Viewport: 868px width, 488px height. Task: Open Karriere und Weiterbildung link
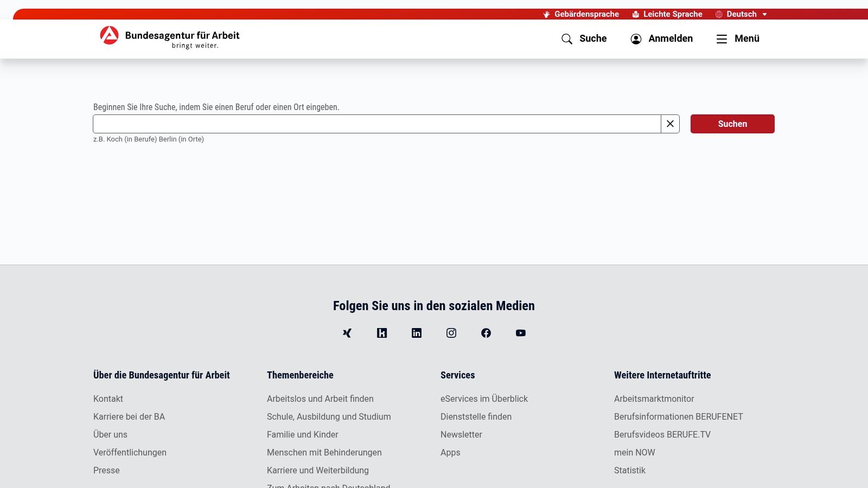point(317,470)
